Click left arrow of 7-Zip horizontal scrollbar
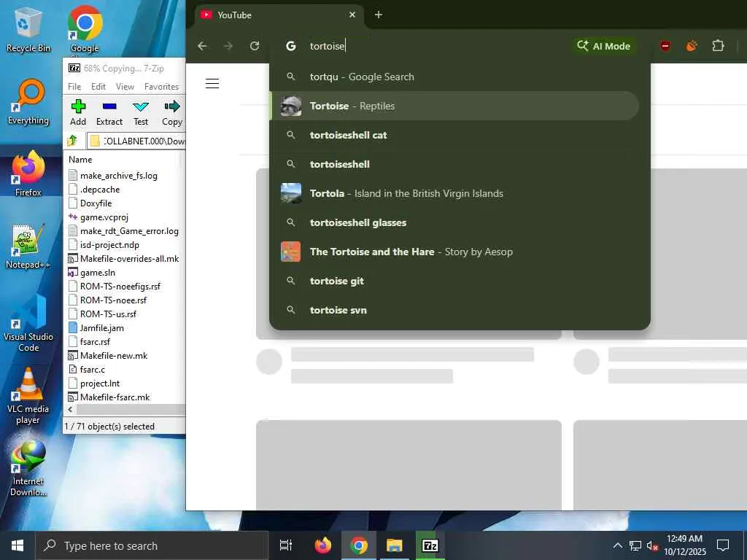 [x=70, y=409]
